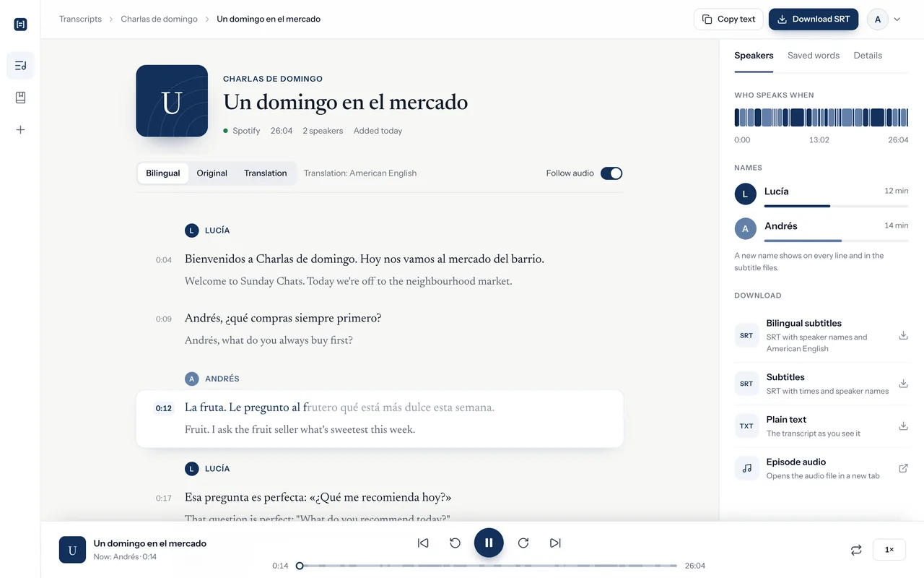Skip to next segment in player
924x578 pixels.
(555, 543)
